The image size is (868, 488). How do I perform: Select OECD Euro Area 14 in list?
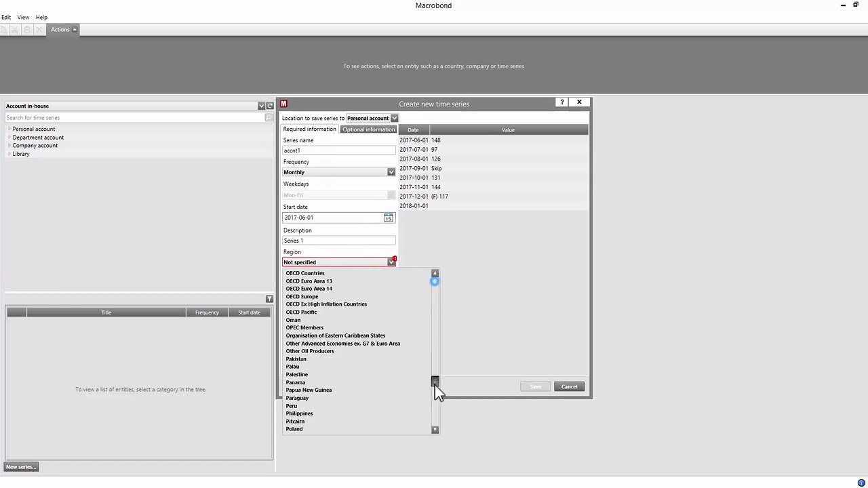pyautogui.click(x=309, y=289)
